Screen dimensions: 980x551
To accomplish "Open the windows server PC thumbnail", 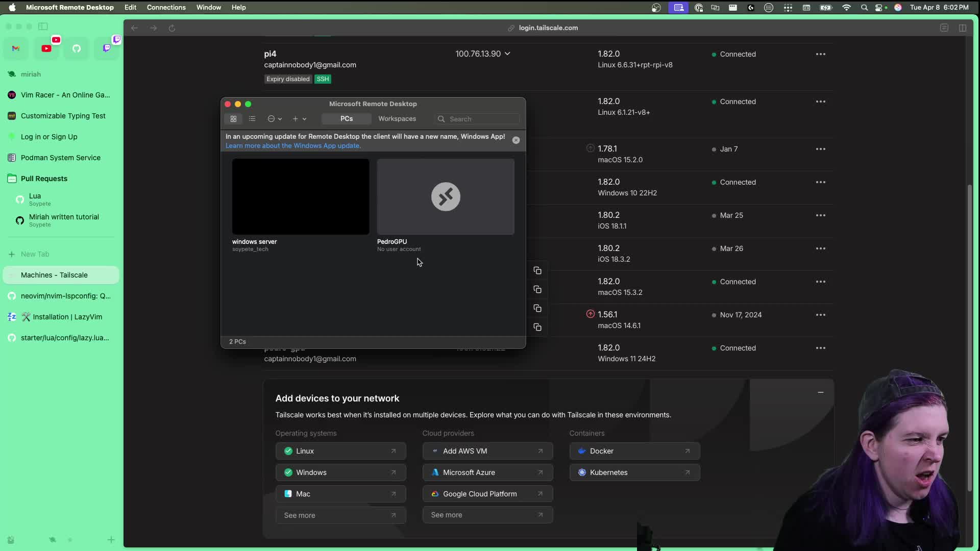I will (301, 197).
